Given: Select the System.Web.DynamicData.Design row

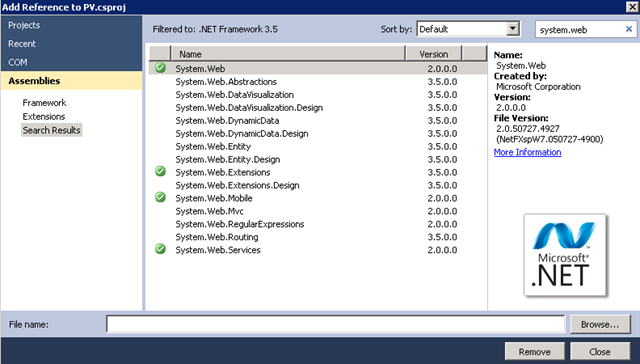Looking at the screenshot, I should click(318, 133).
